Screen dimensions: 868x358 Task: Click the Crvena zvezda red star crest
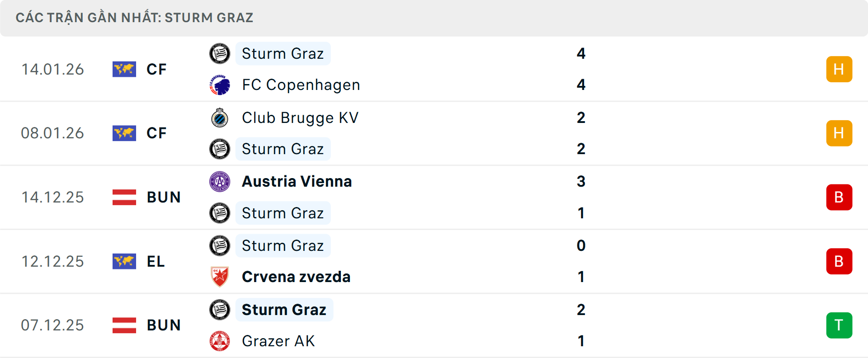(x=220, y=277)
